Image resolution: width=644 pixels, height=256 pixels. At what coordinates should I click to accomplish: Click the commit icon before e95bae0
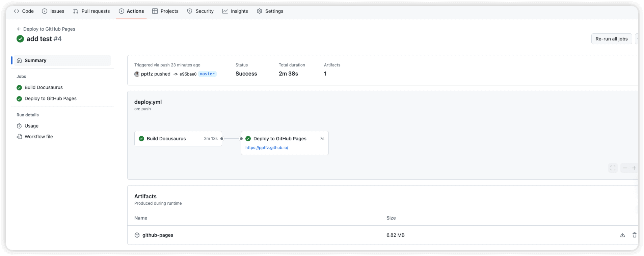pos(176,74)
